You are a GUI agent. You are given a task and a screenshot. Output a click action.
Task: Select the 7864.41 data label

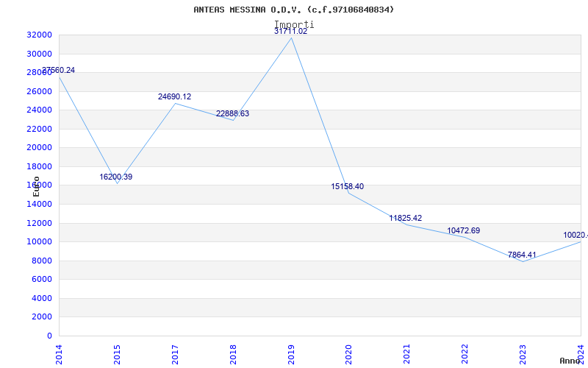click(x=522, y=255)
